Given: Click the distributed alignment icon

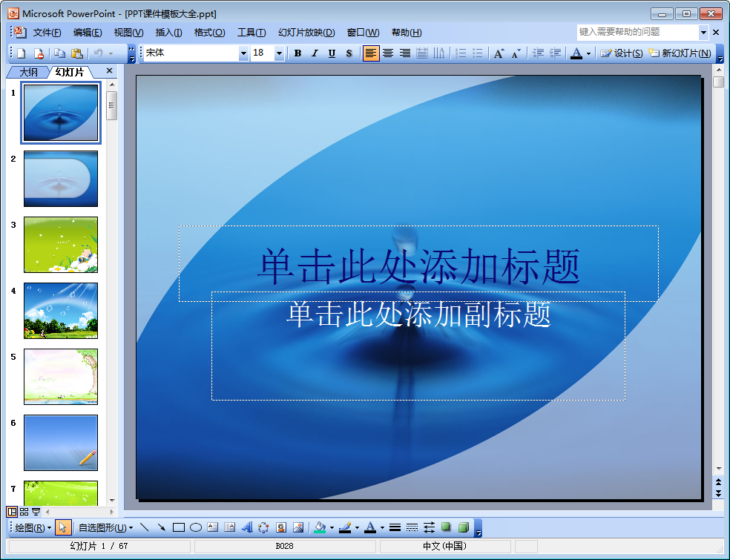Looking at the screenshot, I should point(422,53).
